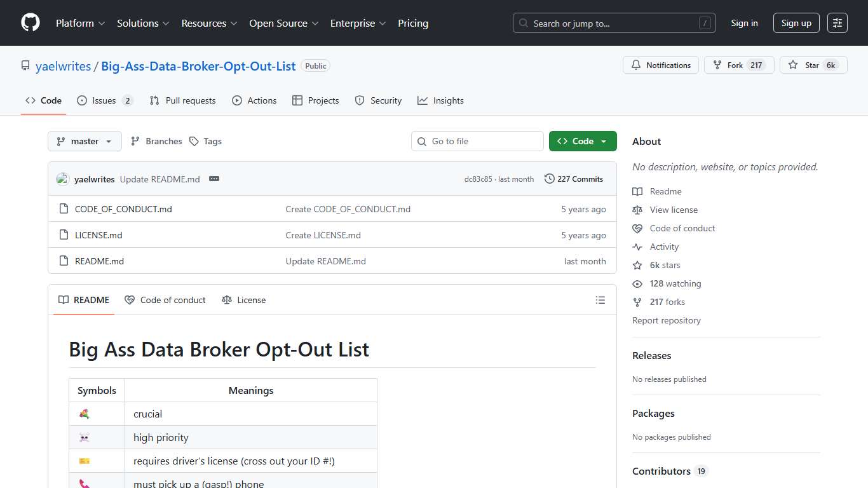Click the Report repository link
This screenshot has width=868, height=488.
[667, 320]
